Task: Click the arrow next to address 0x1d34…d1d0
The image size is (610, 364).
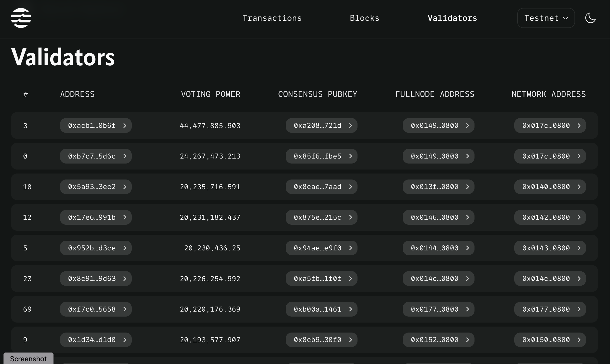Action: pos(125,340)
